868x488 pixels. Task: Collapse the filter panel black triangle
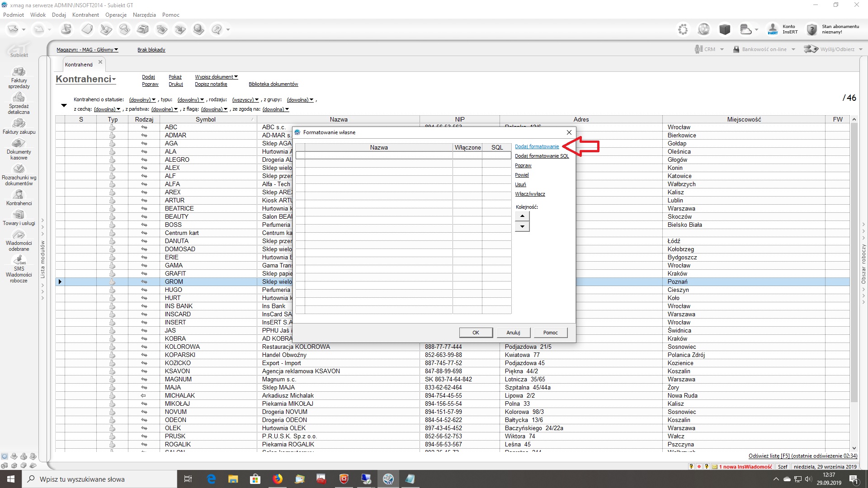[x=64, y=105]
